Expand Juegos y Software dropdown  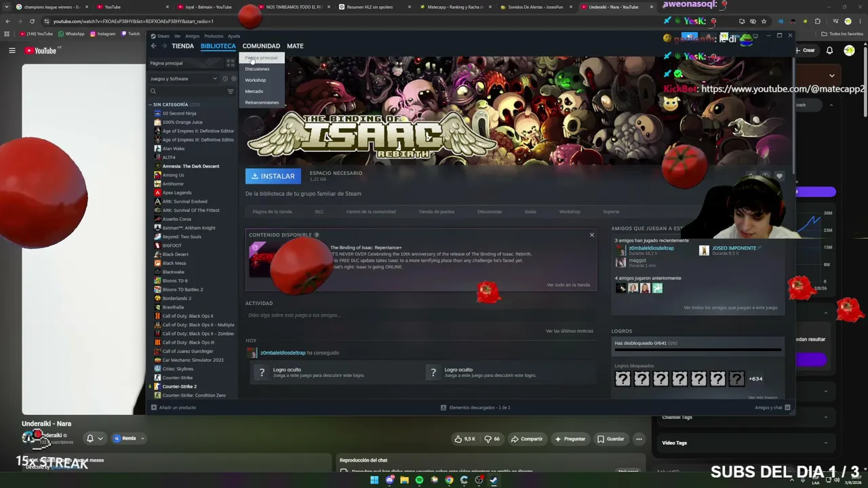click(215, 79)
